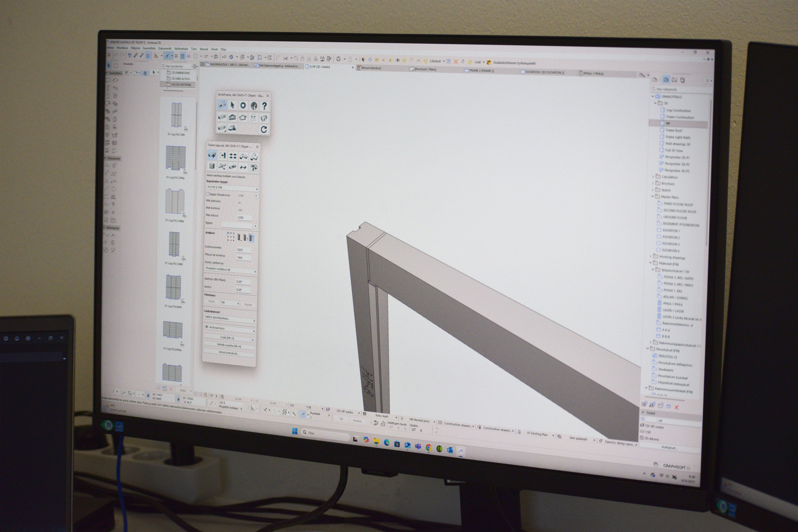The width and height of the screenshot is (798, 532).
Task: Click the CNC icon in Frame kapulat palette
Action: (254, 168)
